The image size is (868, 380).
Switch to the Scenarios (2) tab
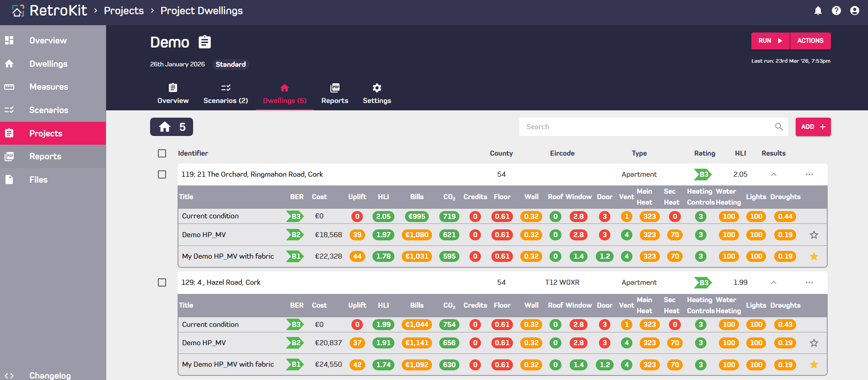[226, 94]
